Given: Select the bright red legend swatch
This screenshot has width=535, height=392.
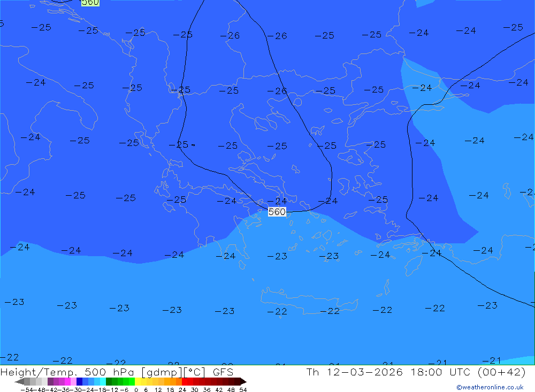Looking at the screenshot, I should 185,381.
